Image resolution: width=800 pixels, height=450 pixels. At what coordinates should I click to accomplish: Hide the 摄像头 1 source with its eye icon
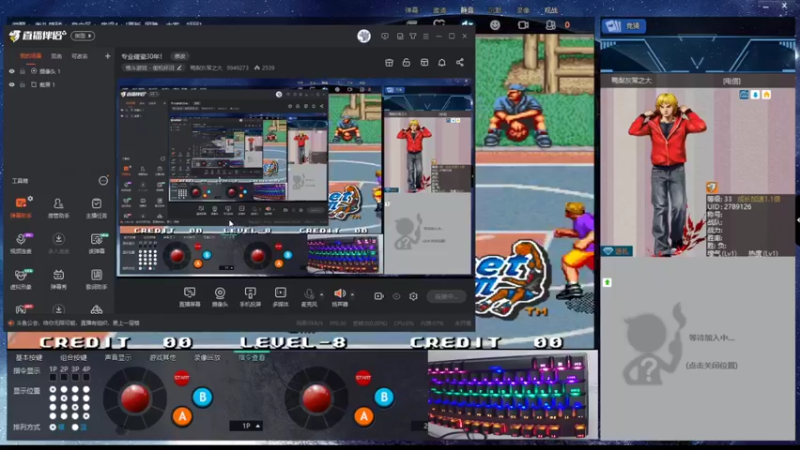[x=12, y=71]
